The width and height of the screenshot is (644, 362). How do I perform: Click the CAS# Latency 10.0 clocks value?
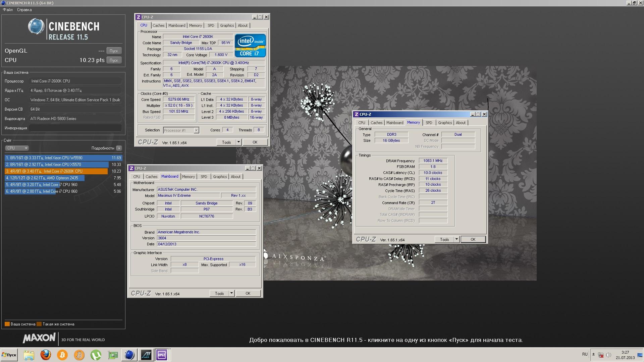433,173
